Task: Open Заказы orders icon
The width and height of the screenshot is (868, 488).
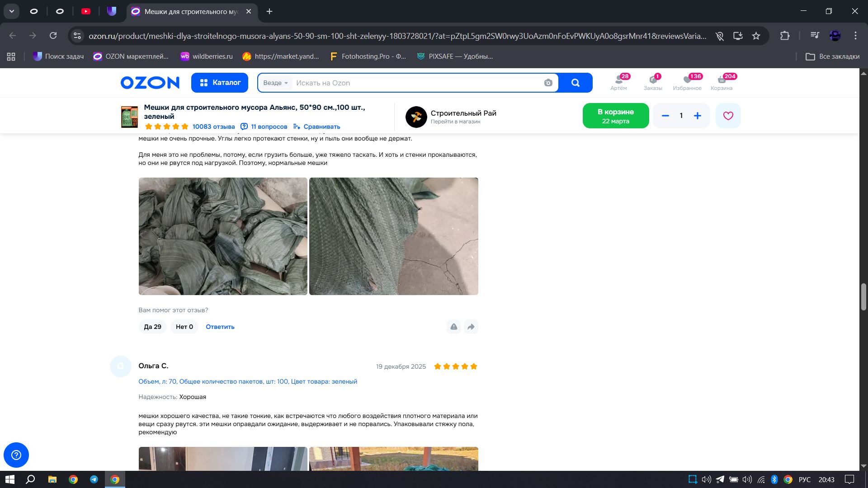Action: tap(652, 82)
